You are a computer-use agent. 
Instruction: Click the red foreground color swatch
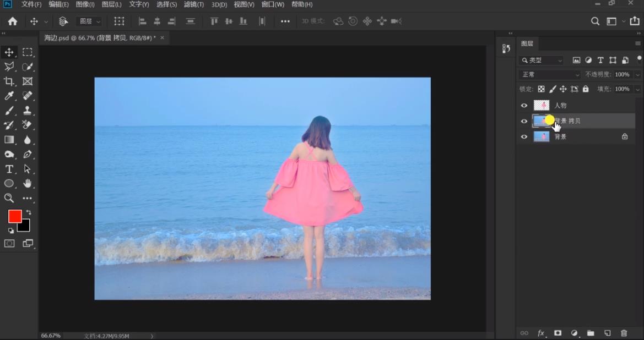[x=15, y=216]
